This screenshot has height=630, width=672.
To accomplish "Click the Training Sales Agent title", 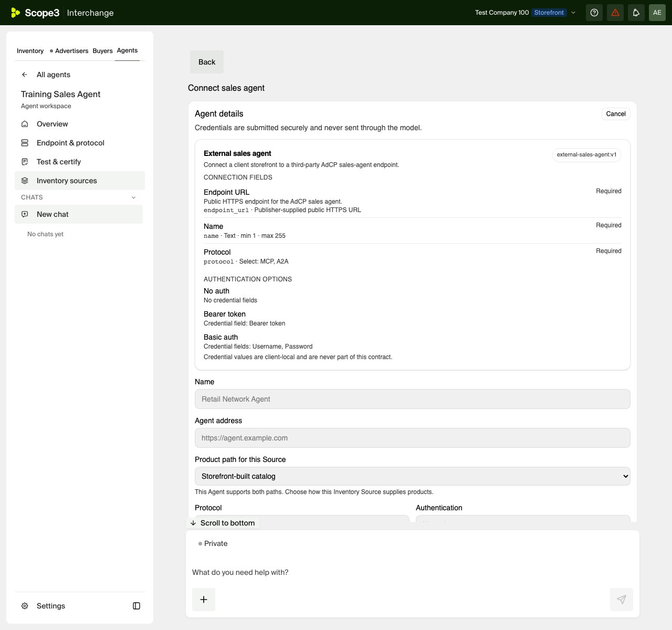I will tap(61, 94).
